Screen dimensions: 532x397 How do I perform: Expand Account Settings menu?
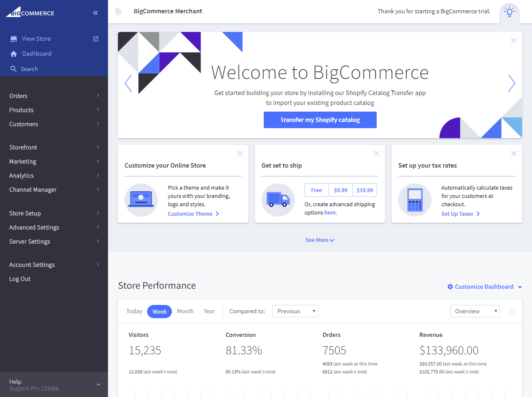pyautogui.click(x=54, y=265)
